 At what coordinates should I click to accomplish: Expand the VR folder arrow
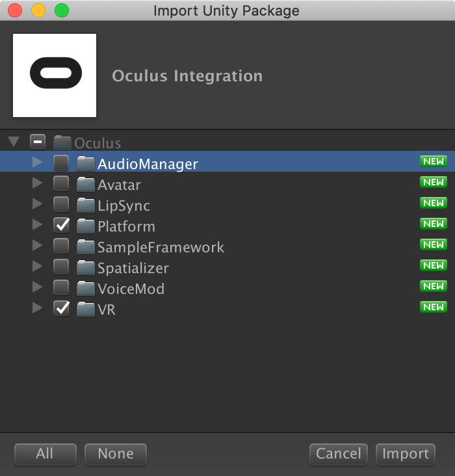point(37,308)
